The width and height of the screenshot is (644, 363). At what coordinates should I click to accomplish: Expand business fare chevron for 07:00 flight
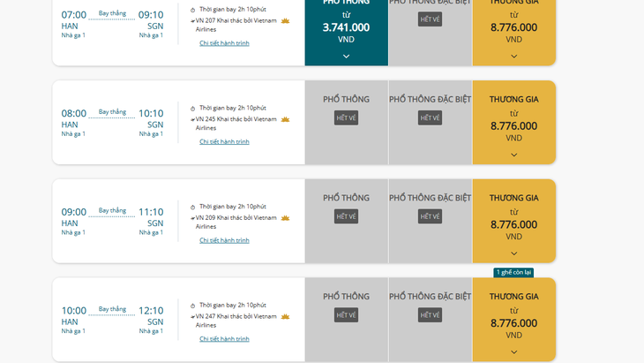tap(513, 57)
